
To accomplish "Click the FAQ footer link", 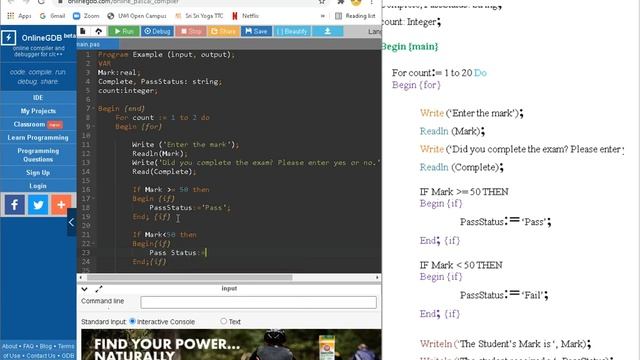I will 28,346.
